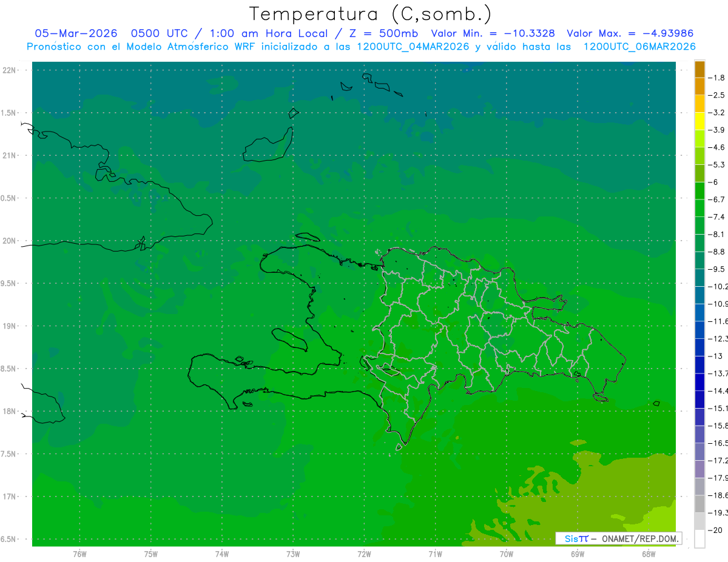Click the "ONAMET/REP.DOM." credit text
Image resolution: width=728 pixels, height=562 pixels.
click(639, 538)
